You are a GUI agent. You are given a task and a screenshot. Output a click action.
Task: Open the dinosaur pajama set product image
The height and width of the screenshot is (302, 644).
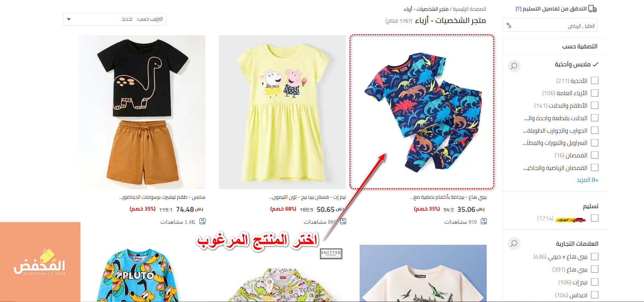[x=422, y=112]
